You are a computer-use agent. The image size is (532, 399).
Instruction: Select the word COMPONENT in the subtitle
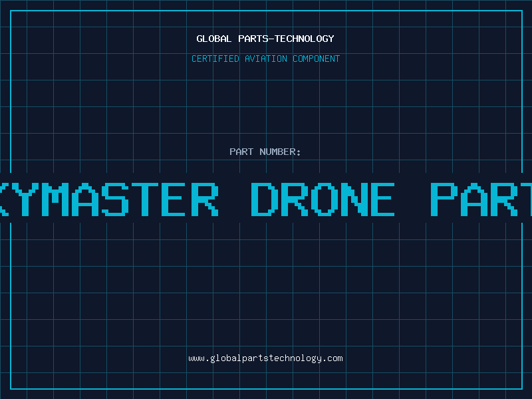317,59
